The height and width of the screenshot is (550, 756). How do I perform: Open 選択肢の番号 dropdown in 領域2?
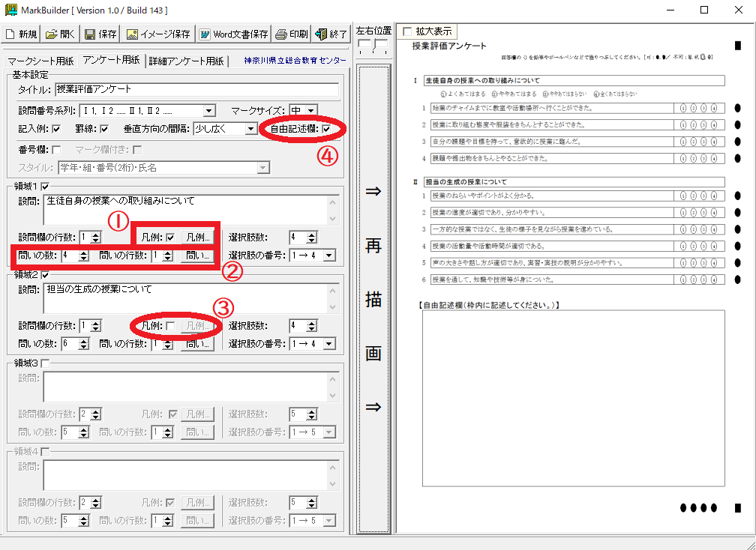coord(329,345)
